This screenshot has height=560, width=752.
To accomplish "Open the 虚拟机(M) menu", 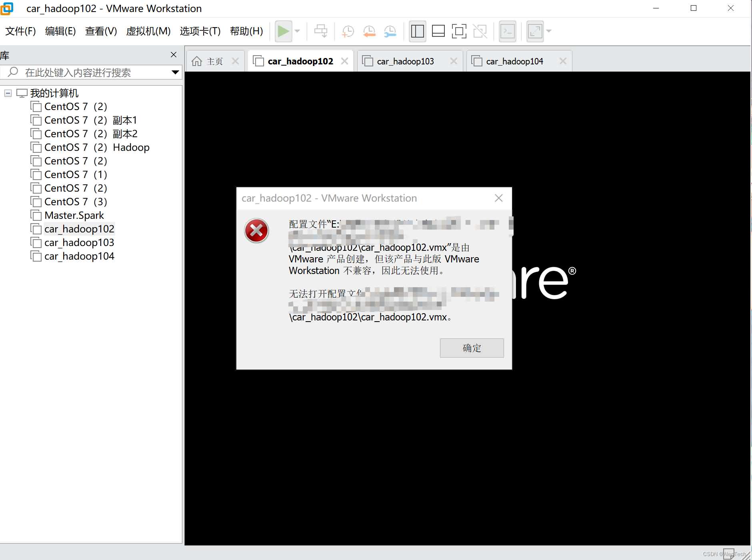I will tap(148, 31).
